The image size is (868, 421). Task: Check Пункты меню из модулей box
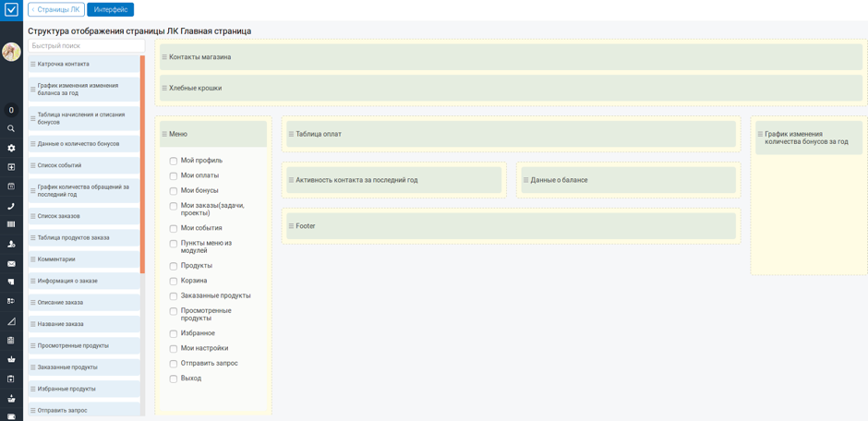coord(174,244)
